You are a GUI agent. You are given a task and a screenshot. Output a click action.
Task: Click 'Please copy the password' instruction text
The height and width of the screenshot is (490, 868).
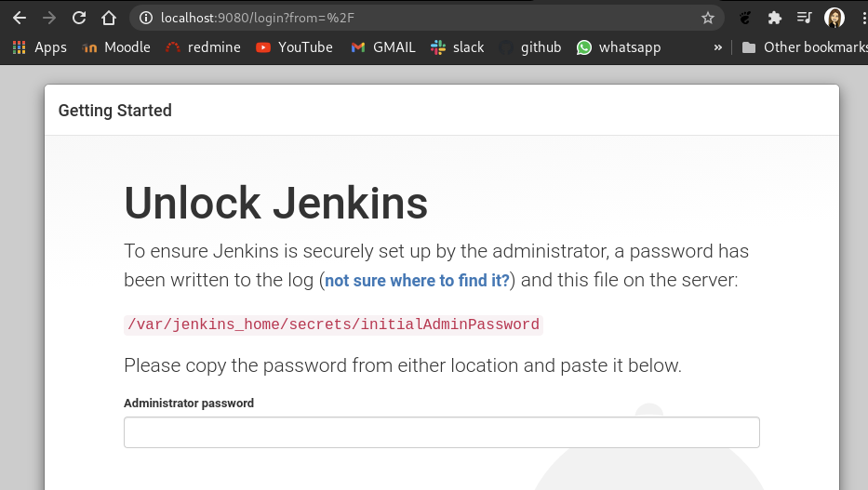coord(403,365)
